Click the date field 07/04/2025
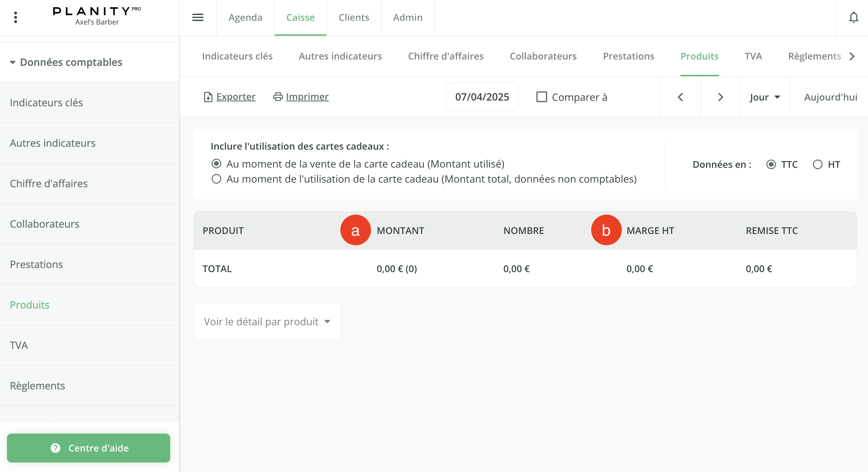This screenshot has height=472, width=868. (482, 97)
